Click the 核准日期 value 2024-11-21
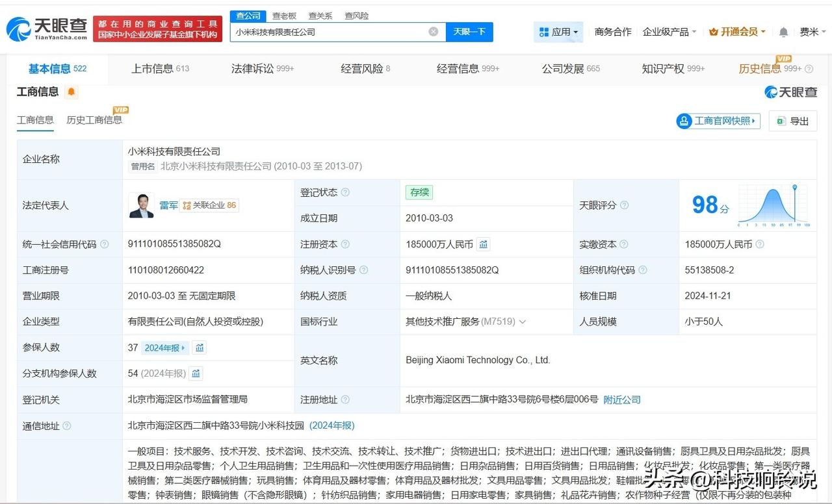The height and width of the screenshot is (504, 832). coord(708,296)
